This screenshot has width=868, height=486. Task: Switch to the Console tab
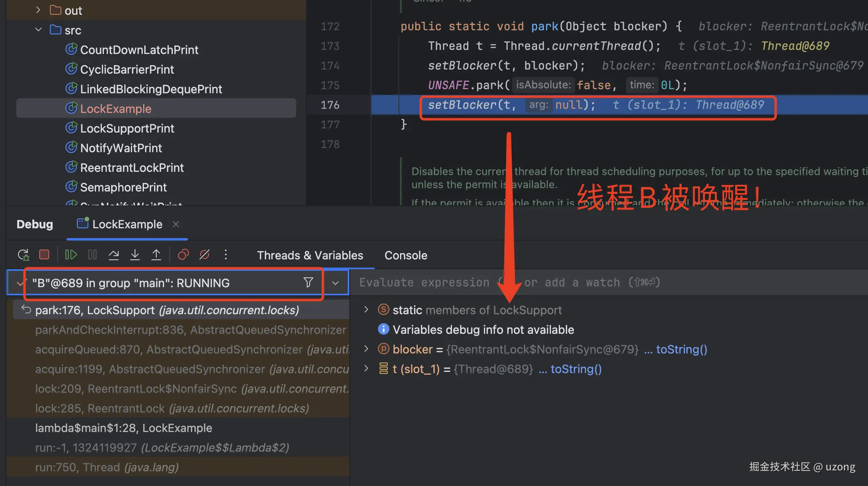point(406,255)
